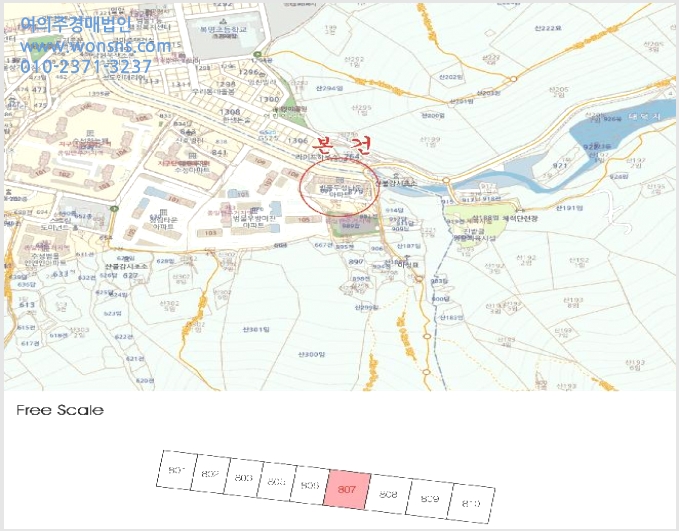679x531 pixels.
Task: Click the '627' lot number
Action: 130,275
